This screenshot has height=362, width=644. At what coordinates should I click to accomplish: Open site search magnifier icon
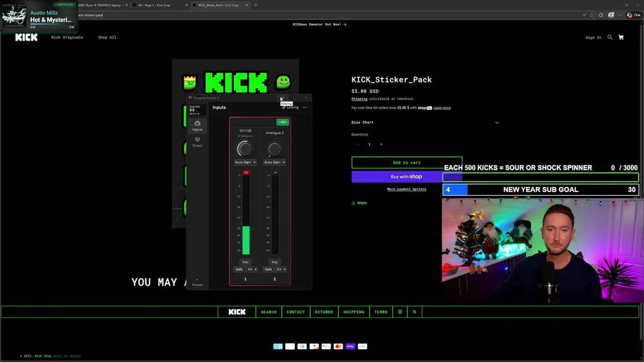(x=610, y=37)
